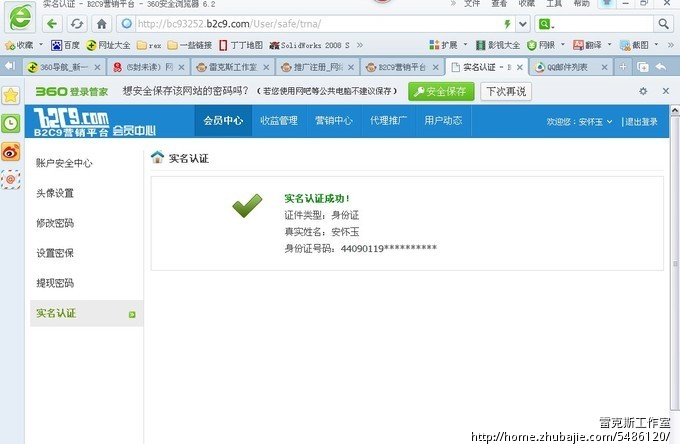Image resolution: width=680 pixels, height=444 pixels.
Task: Open 收益管理 navigation tab
Action: [279, 121]
